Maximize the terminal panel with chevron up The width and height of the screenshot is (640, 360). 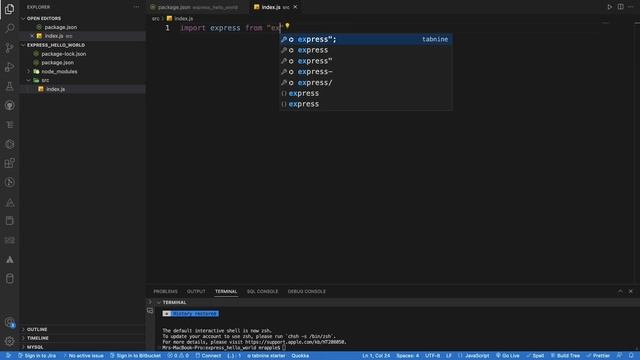[x=620, y=291]
